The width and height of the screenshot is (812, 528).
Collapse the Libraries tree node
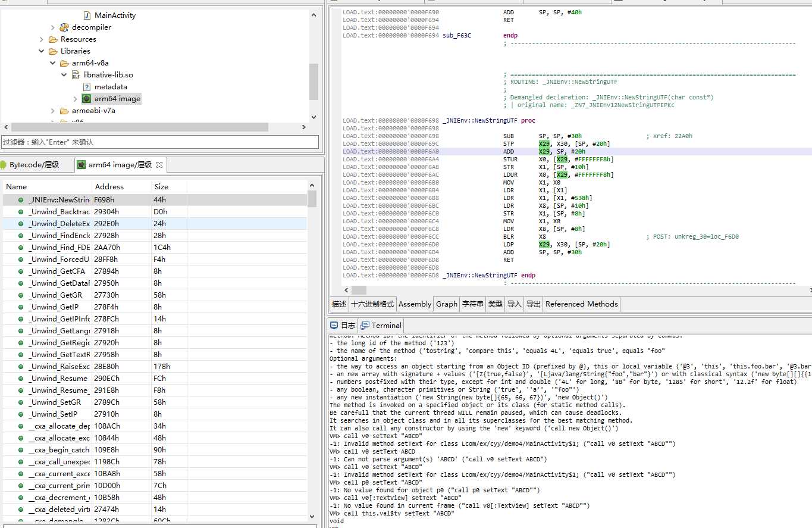click(x=42, y=51)
